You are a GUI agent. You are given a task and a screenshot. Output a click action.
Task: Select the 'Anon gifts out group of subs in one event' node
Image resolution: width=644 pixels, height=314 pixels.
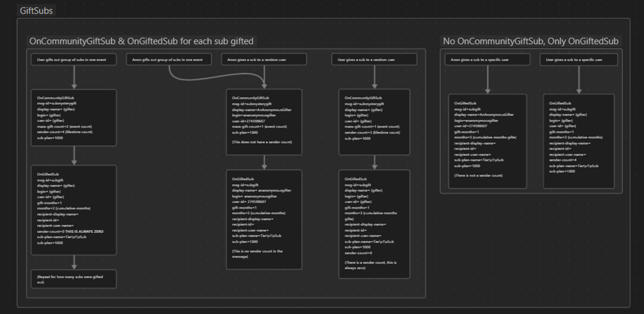[169, 60]
